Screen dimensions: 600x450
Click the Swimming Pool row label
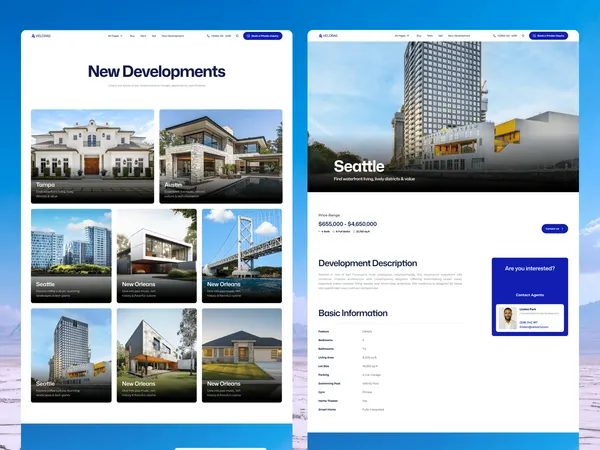tap(329, 383)
